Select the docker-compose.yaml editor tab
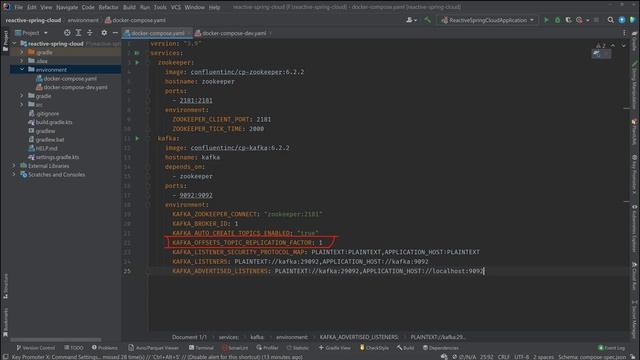 click(x=157, y=33)
